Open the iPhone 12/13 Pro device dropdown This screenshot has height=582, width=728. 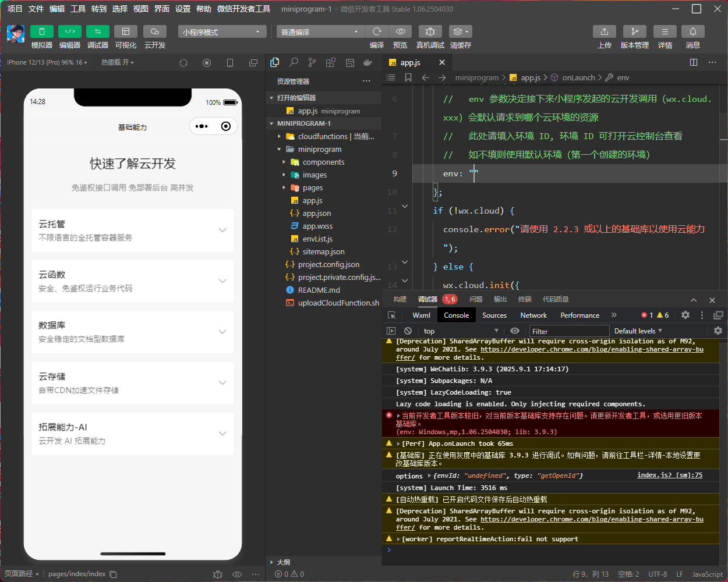(x=47, y=62)
